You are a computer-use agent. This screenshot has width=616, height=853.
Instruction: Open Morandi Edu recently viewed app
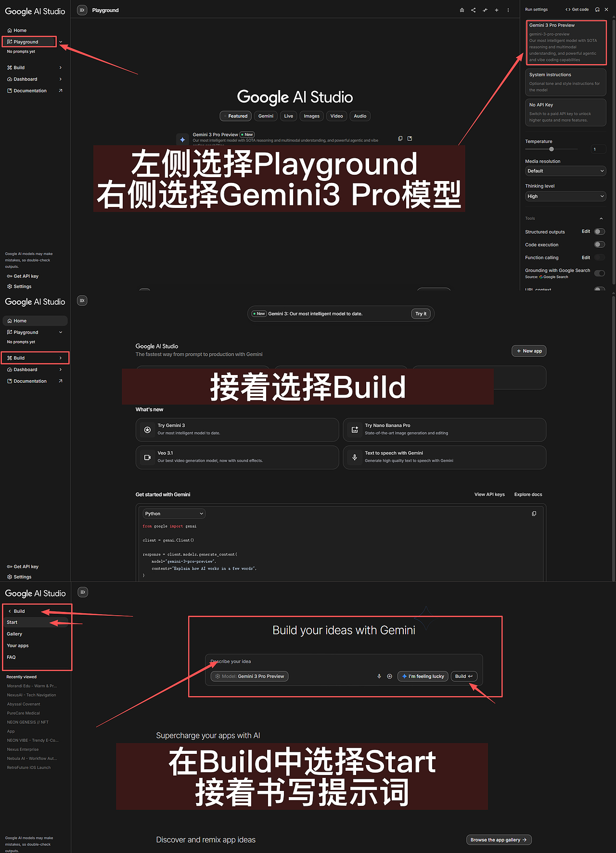[x=32, y=686]
